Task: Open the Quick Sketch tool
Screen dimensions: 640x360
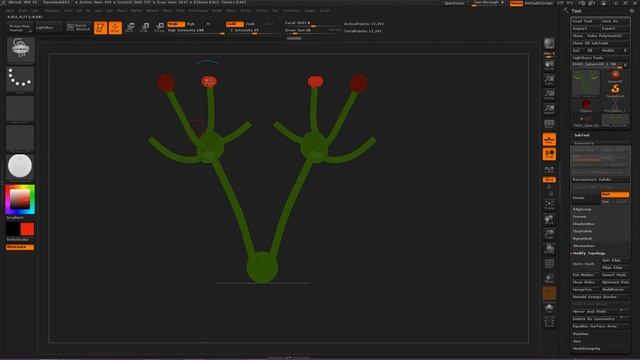Action: point(78,27)
